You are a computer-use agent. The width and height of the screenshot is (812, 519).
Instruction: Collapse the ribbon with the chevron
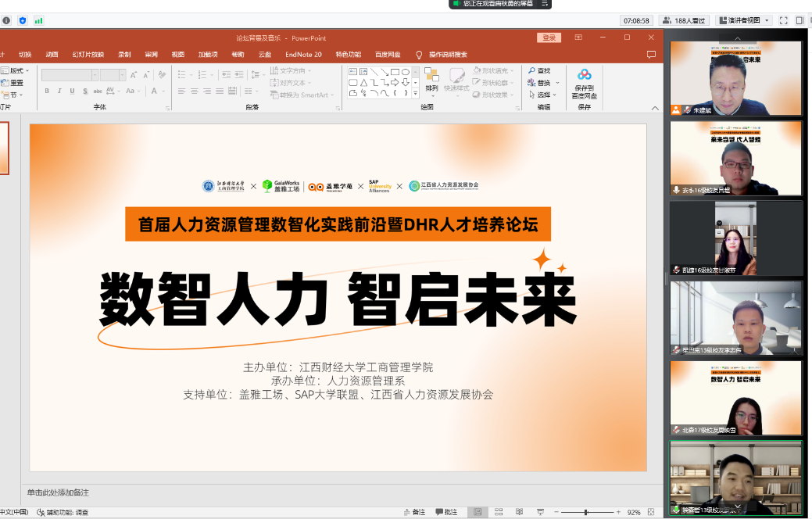(655, 108)
